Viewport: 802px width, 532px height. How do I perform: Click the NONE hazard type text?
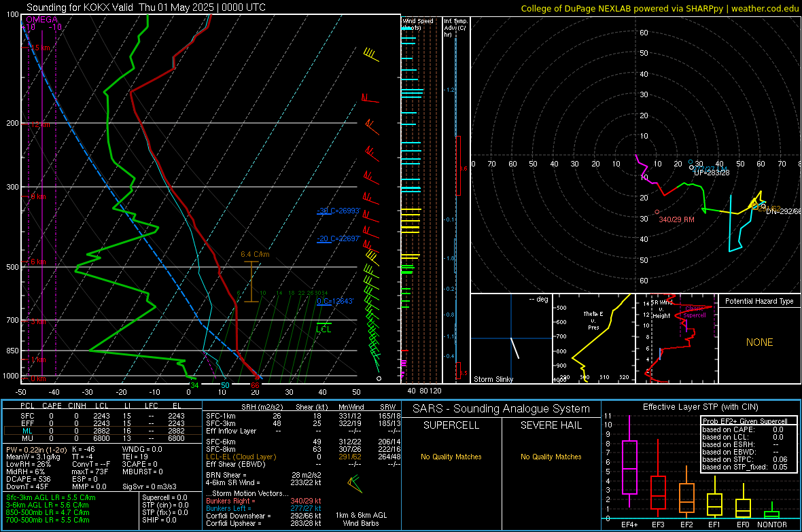tap(760, 342)
